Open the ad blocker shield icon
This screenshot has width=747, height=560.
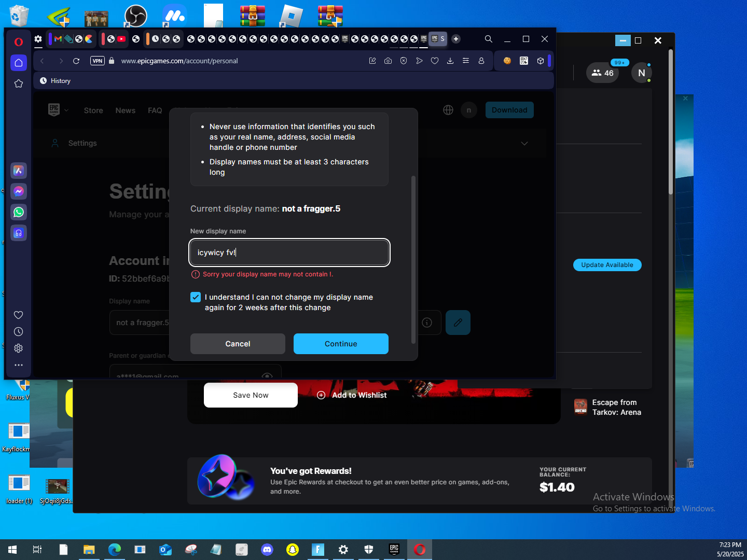(x=404, y=61)
